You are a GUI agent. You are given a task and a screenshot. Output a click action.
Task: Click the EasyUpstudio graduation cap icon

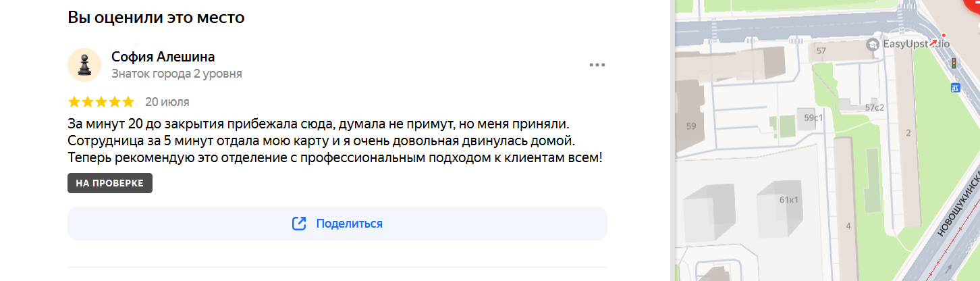pos(873,44)
